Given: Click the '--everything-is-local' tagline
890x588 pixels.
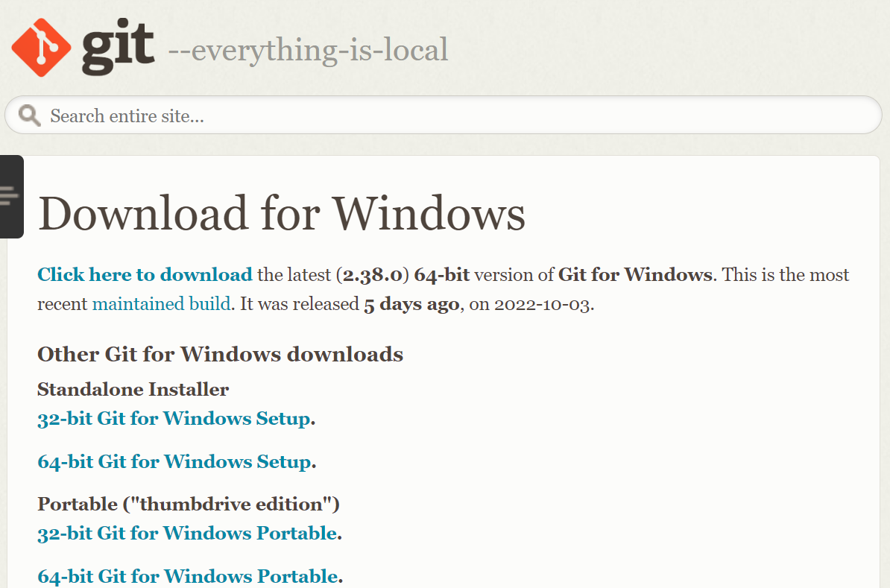Looking at the screenshot, I should tap(308, 50).
